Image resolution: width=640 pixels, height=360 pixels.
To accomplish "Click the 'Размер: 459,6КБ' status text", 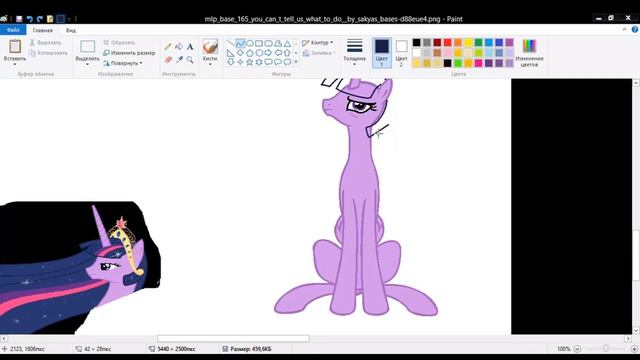I will click(x=251, y=349).
